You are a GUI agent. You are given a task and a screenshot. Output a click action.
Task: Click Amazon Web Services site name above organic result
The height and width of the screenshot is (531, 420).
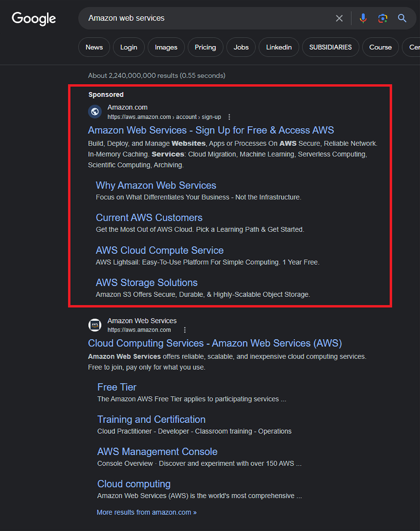142,321
